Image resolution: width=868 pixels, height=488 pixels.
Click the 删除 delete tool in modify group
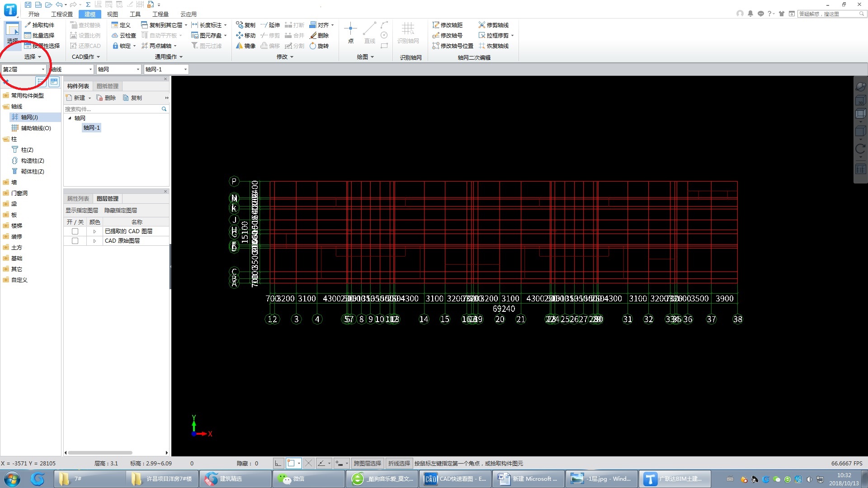[x=319, y=35]
